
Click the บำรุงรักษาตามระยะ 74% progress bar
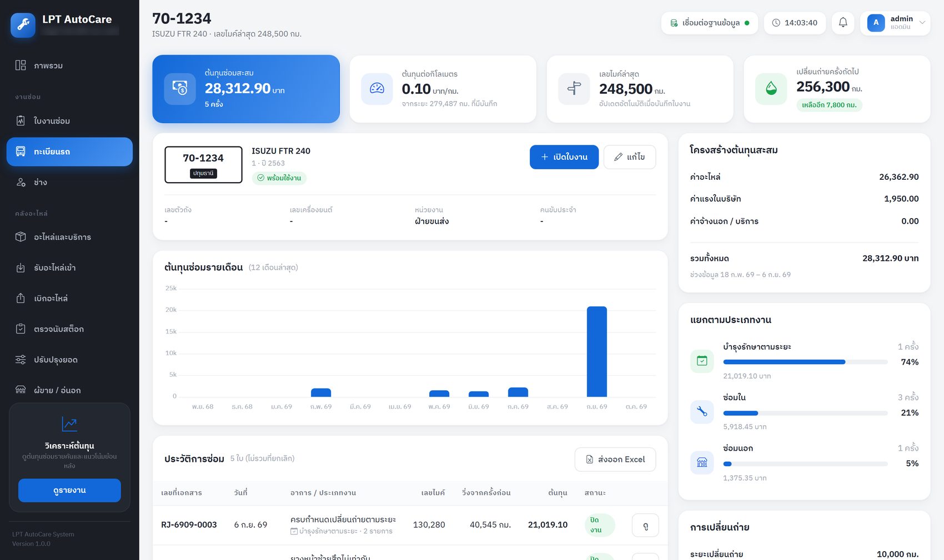point(805,362)
